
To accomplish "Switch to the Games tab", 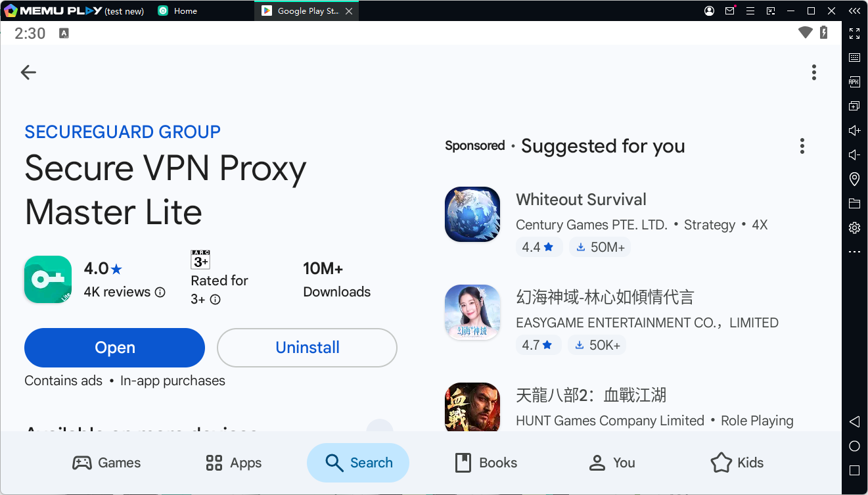I will (106, 463).
